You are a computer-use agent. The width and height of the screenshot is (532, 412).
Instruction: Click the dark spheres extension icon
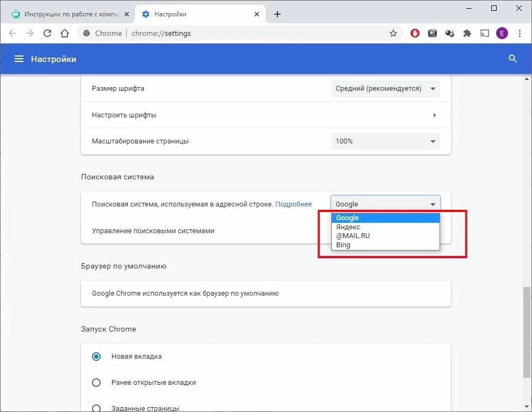(x=449, y=33)
